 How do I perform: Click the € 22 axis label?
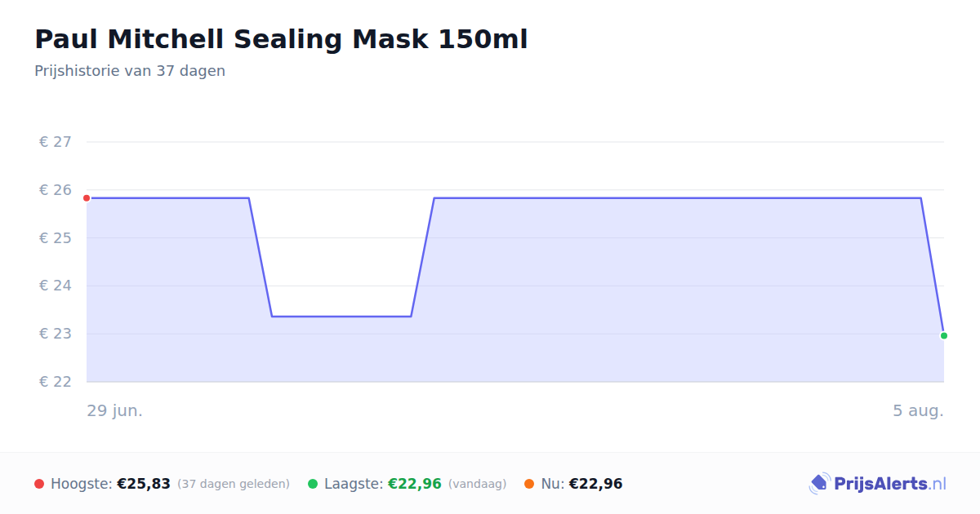pos(56,382)
